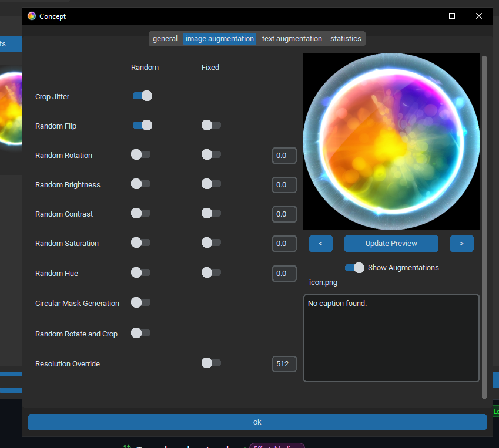Open the text augmentation tab

(292, 39)
